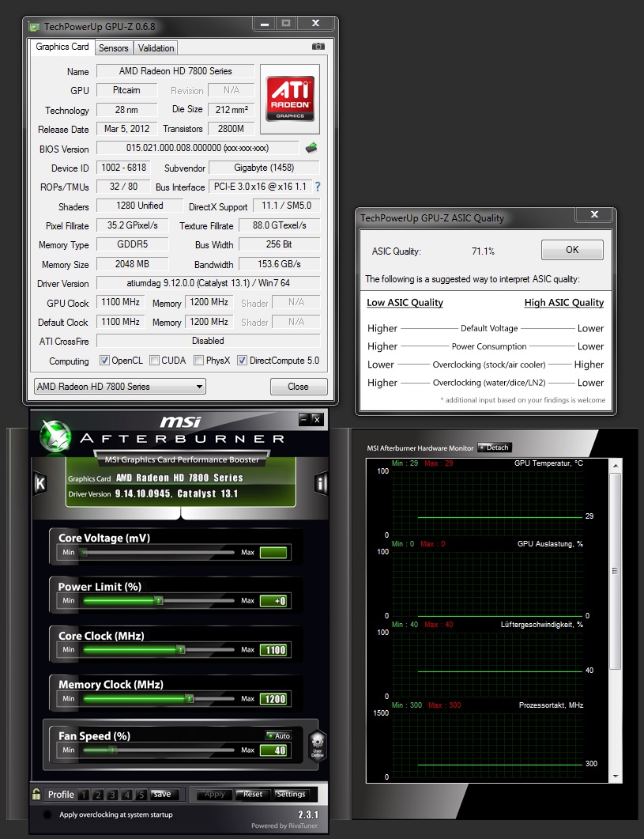Click the Prozessortakt graph

488,745
